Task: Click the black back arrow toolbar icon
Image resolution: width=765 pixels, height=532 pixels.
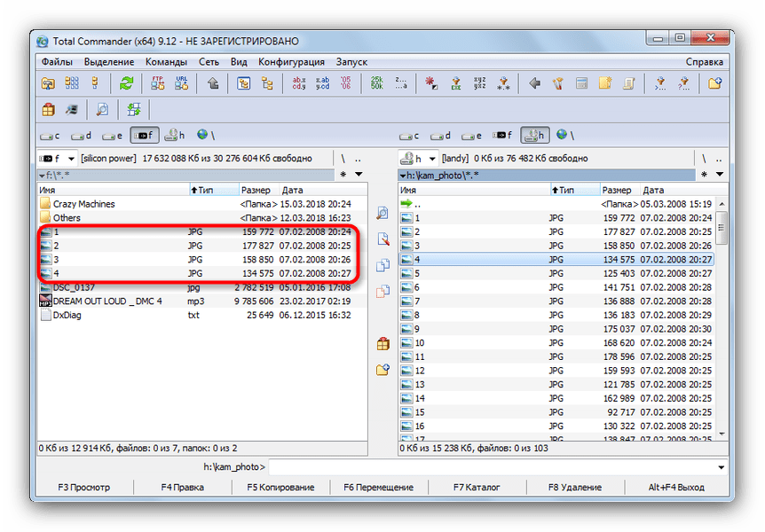Action: pyautogui.click(x=535, y=83)
